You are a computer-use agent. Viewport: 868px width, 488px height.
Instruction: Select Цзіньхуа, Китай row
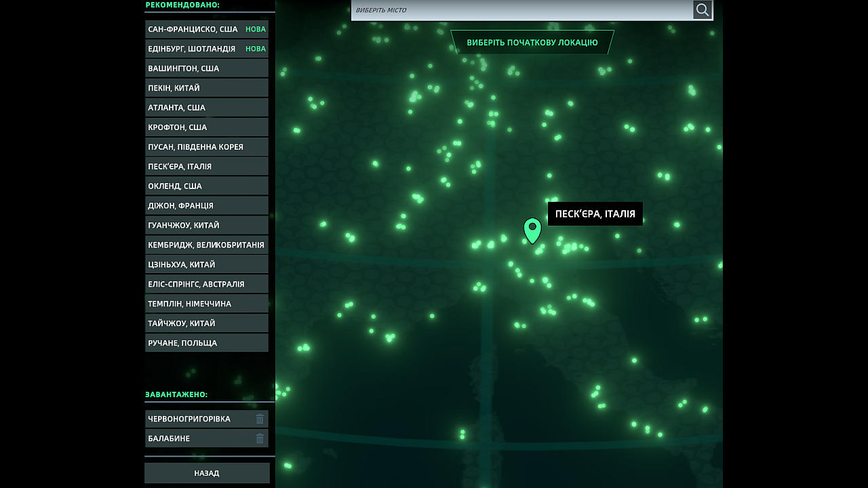point(207,265)
